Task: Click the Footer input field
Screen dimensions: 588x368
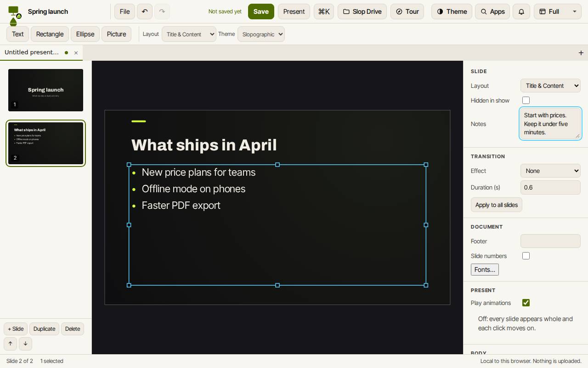Action: 550,241
